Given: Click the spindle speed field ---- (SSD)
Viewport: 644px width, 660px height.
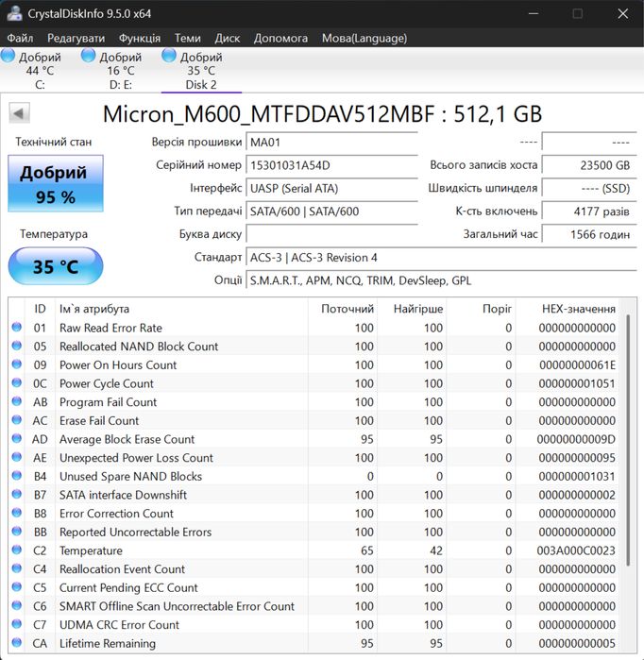Looking at the screenshot, I should [589, 188].
